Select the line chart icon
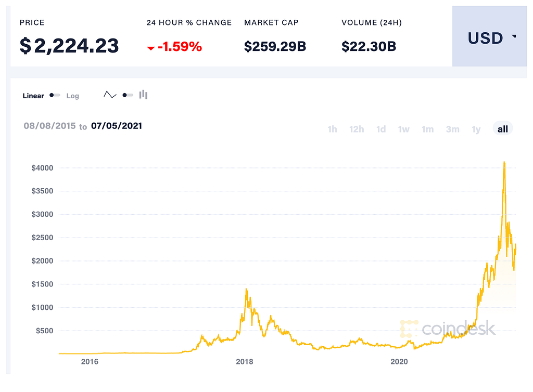Image resolution: width=533 pixels, height=392 pixels. click(x=110, y=95)
